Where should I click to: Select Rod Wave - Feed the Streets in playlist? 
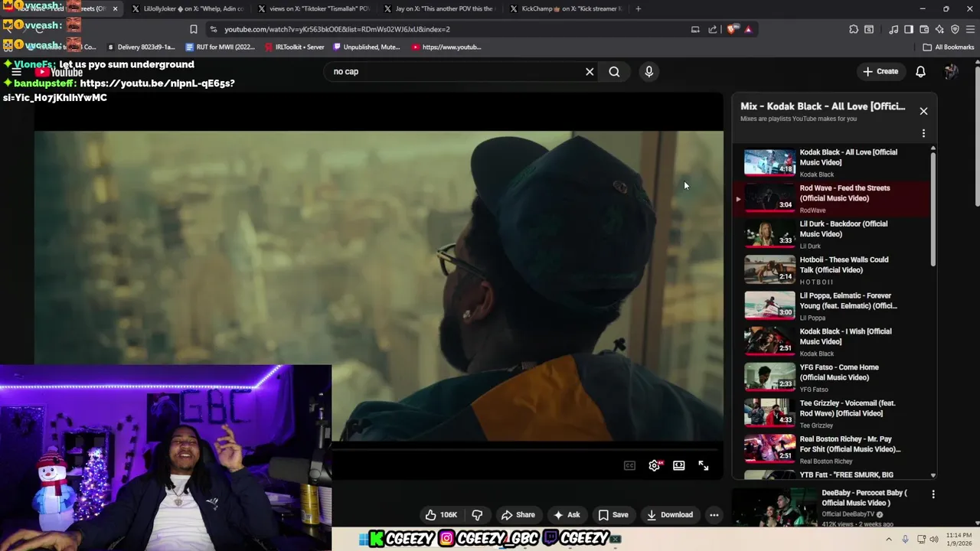(831, 198)
